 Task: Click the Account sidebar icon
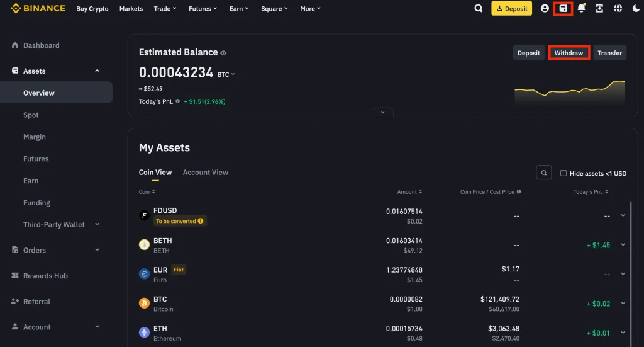(x=15, y=326)
